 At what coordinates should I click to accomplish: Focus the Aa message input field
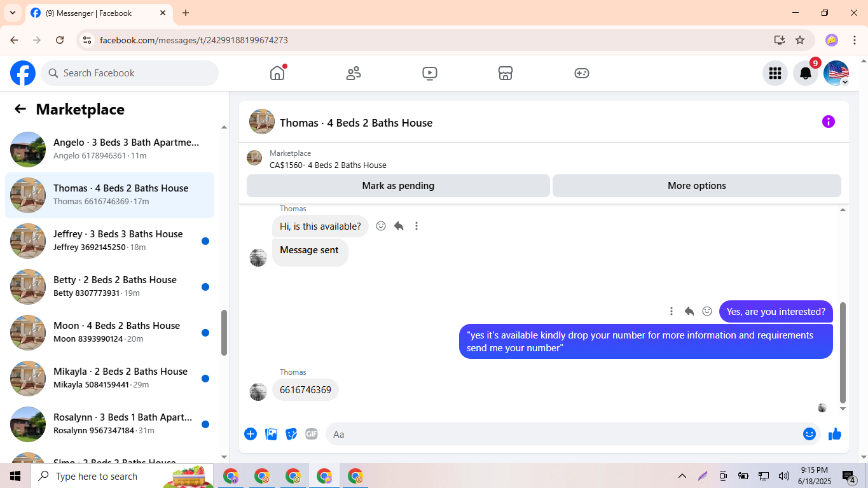pos(563,434)
